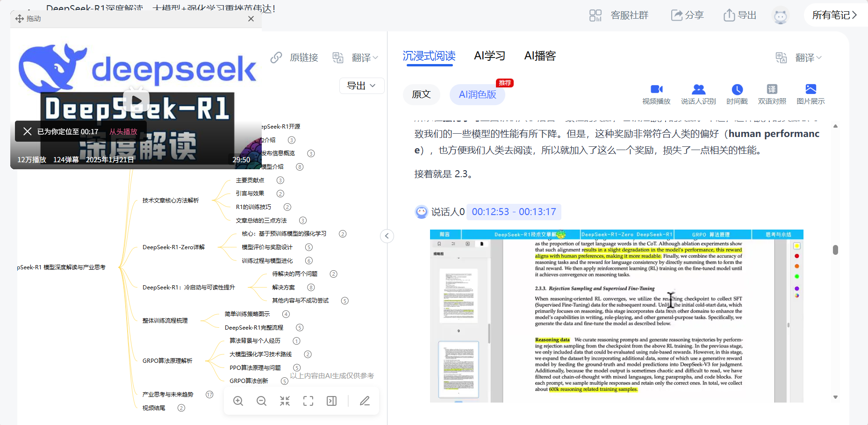This screenshot has height=425, width=868.
Task: Switch to the AI学习 tab
Action: click(x=489, y=56)
